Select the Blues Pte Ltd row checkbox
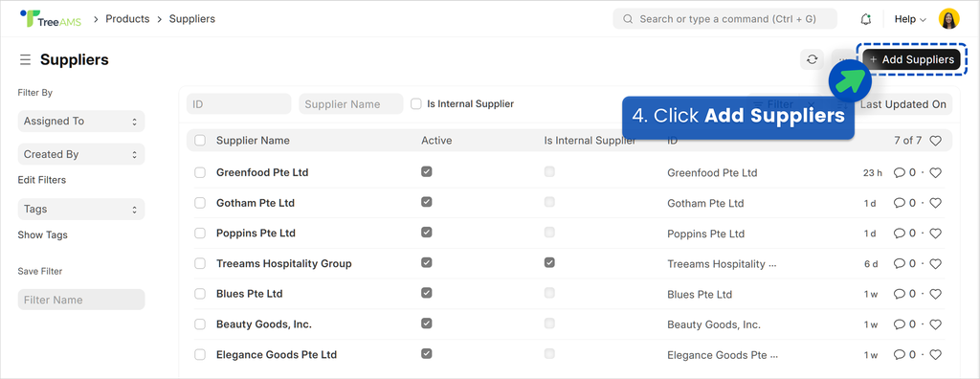 point(200,294)
